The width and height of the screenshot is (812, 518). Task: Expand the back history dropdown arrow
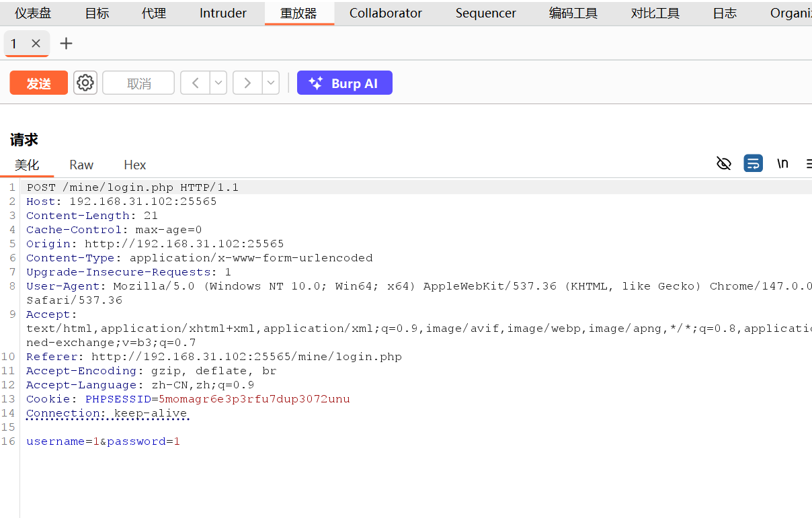point(218,83)
